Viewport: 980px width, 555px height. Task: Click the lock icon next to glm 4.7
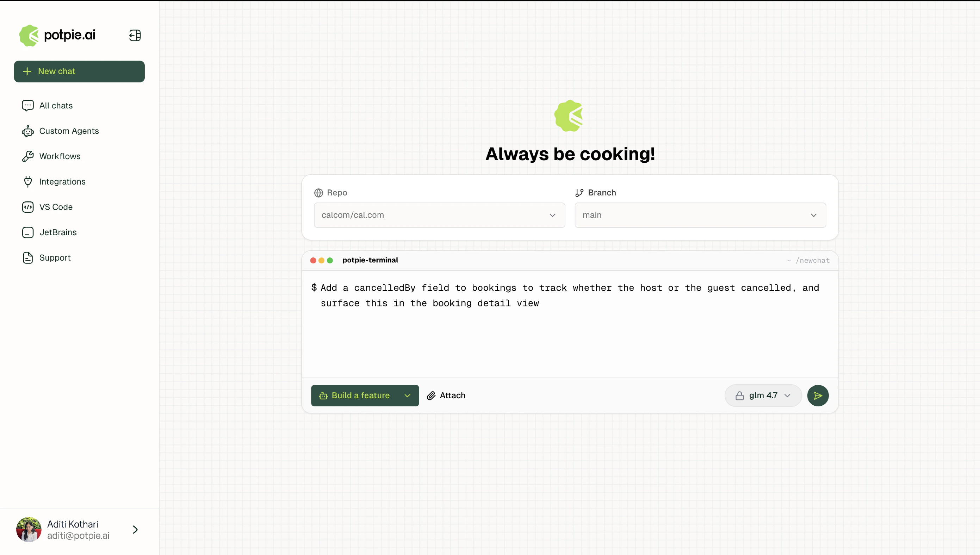click(739, 395)
